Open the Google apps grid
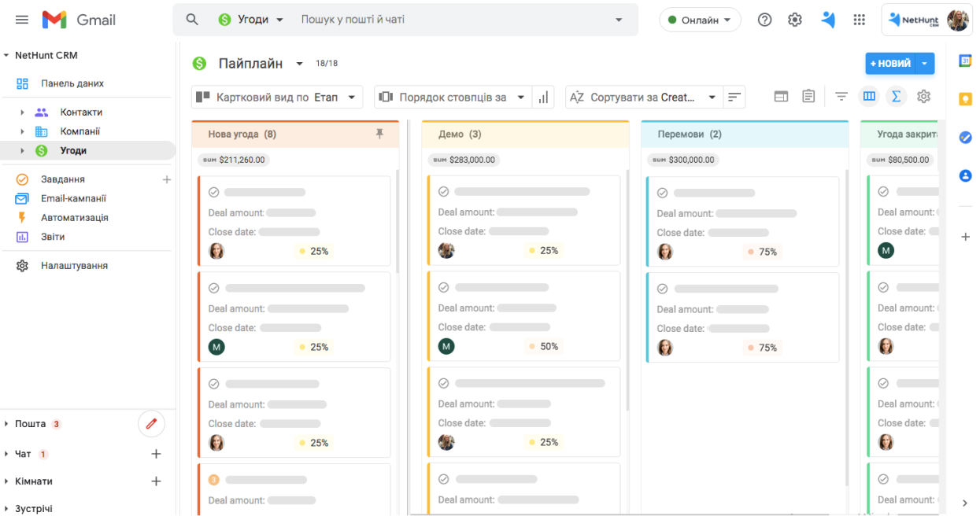Viewport: 980px width, 516px height. point(860,20)
